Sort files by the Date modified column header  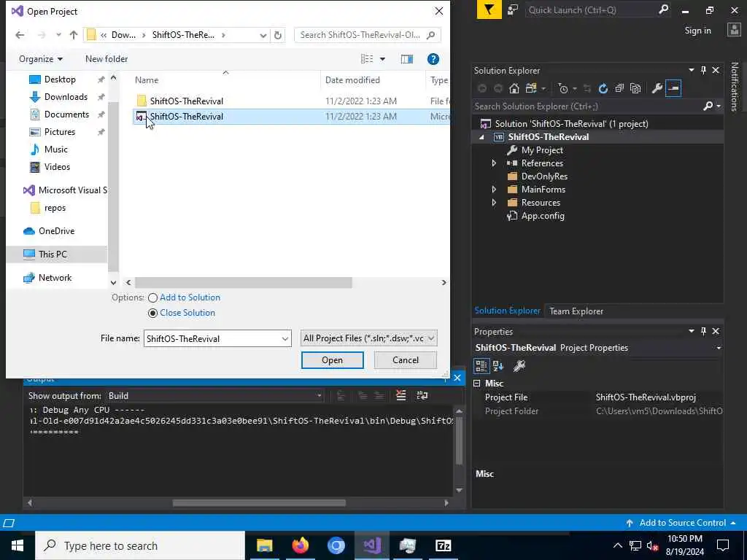352,80
